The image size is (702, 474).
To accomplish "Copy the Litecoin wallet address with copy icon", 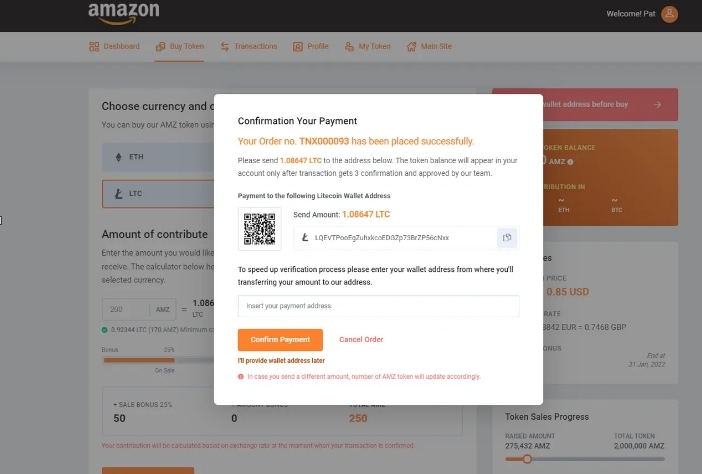I will 507,238.
